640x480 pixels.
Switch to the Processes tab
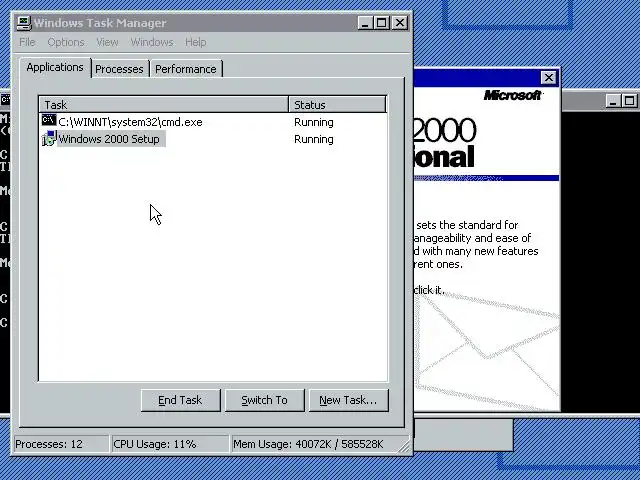(x=119, y=69)
